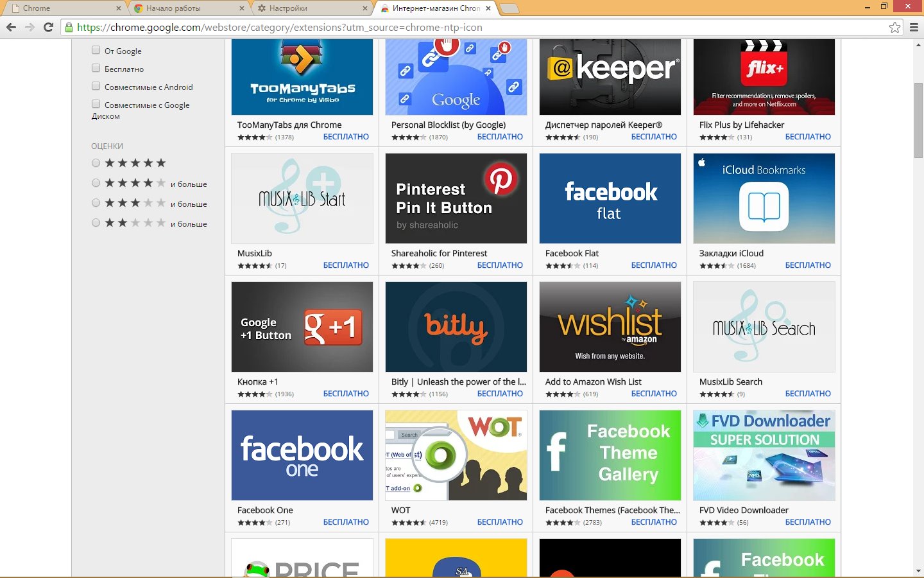Tick the От Google checkbox
924x578 pixels.
(96, 50)
